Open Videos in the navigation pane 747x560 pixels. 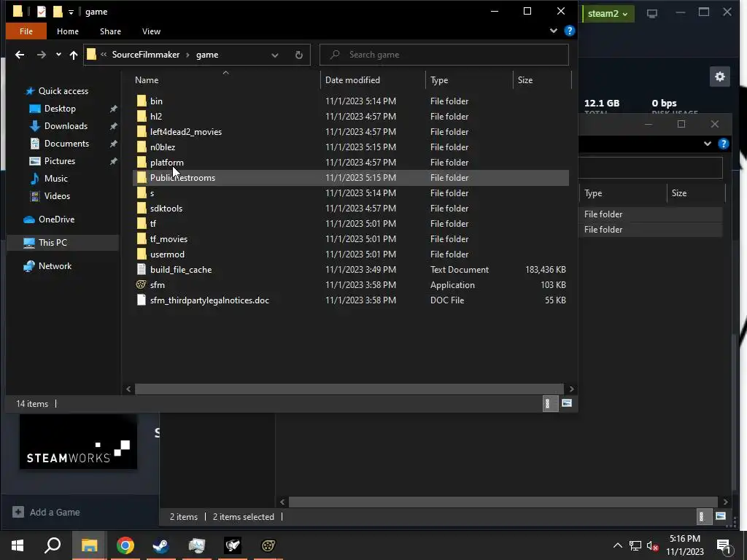click(57, 196)
